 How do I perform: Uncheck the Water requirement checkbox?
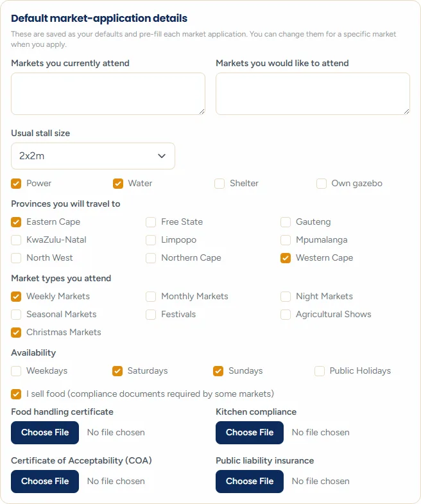click(118, 184)
